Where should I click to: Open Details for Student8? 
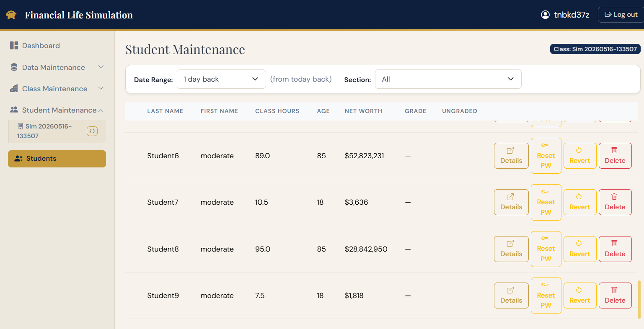point(511,249)
